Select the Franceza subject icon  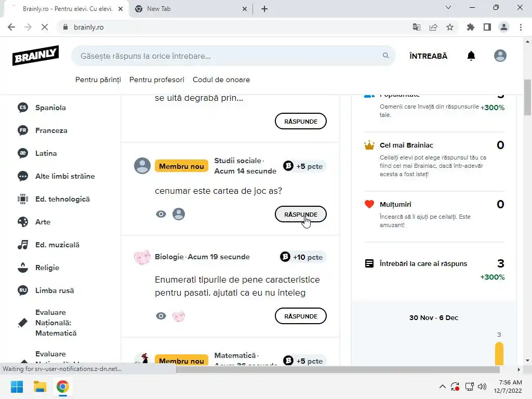click(x=23, y=130)
